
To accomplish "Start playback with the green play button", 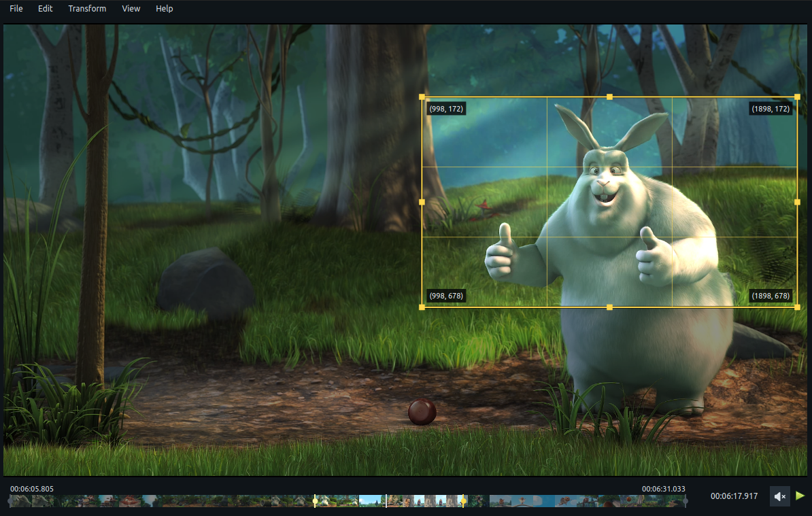I will pos(800,496).
